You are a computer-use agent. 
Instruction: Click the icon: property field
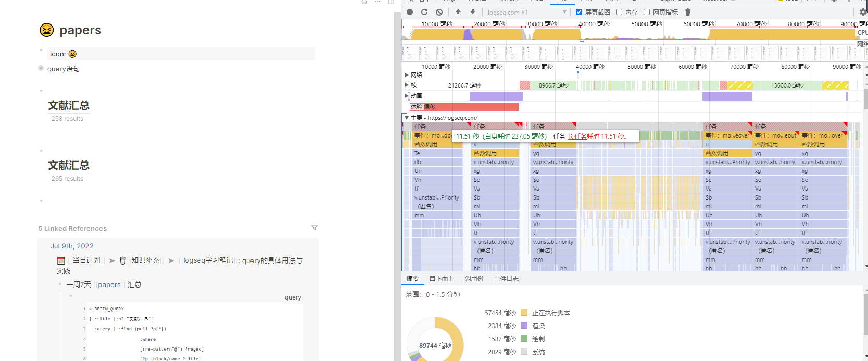click(181, 54)
